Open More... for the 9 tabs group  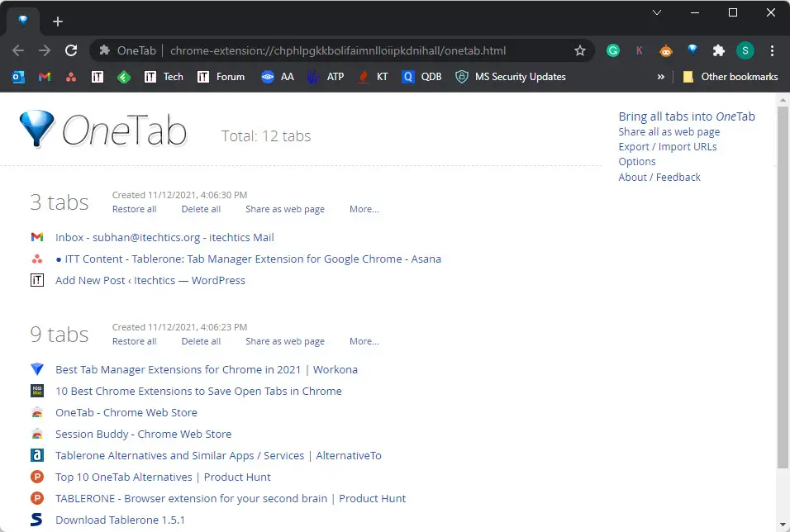point(364,341)
